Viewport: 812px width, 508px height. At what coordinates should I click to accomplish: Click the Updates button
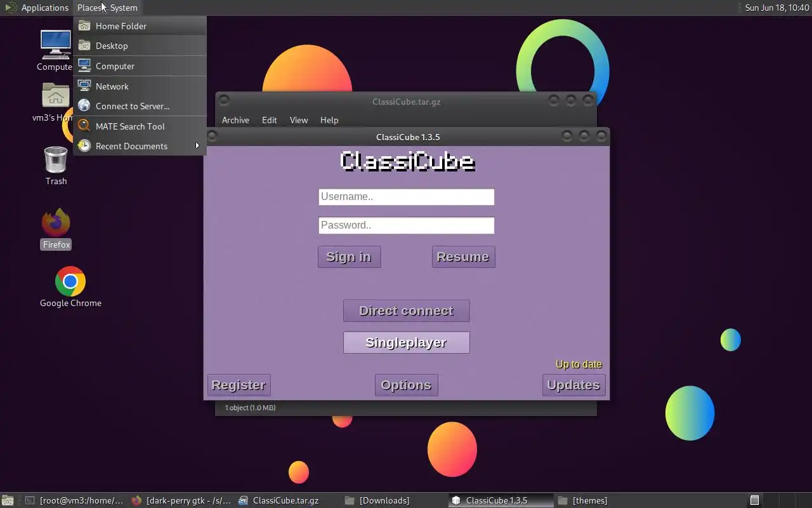[573, 385]
